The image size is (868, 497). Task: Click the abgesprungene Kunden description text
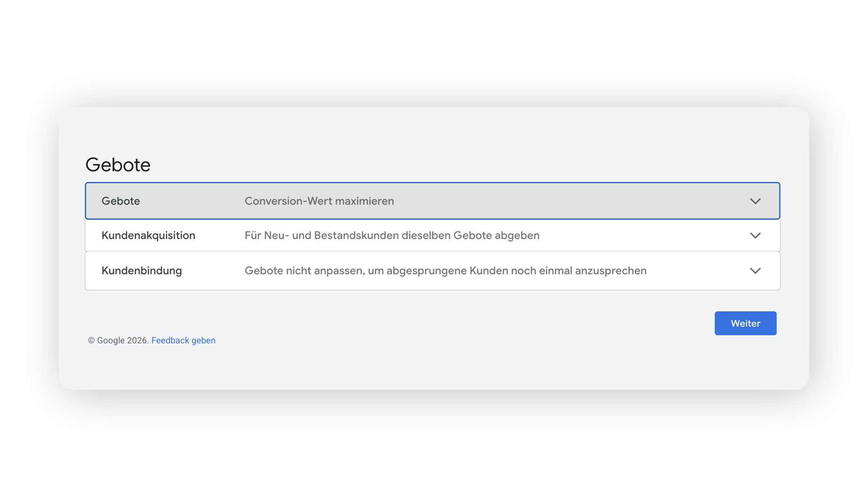coord(445,271)
